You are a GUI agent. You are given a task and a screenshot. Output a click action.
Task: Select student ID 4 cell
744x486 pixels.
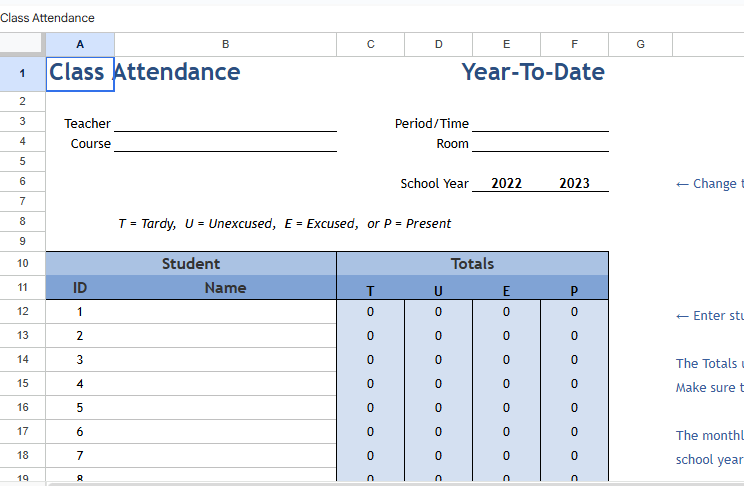(x=80, y=383)
